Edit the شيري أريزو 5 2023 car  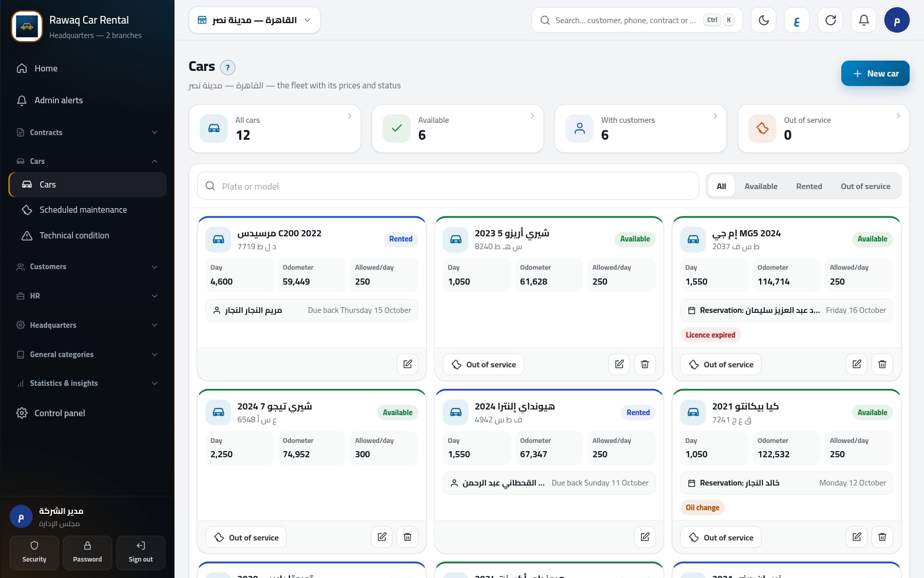(x=619, y=364)
